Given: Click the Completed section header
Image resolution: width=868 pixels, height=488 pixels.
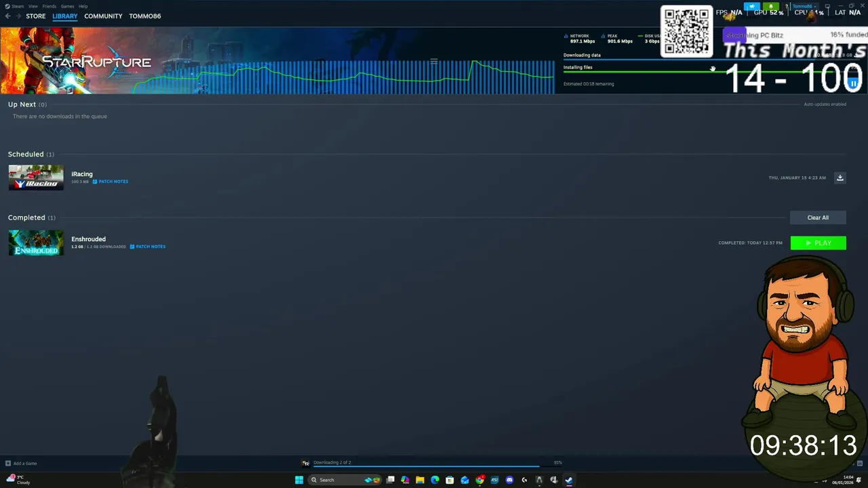Looking at the screenshot, I should pyautogui.click(x=31, y=218).
